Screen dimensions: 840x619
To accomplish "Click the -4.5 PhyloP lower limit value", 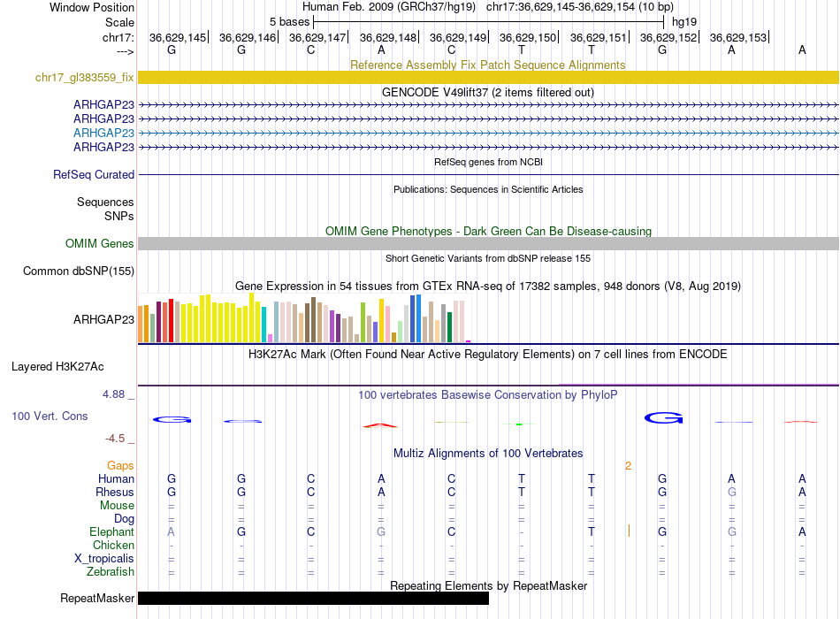I will 115,439.
